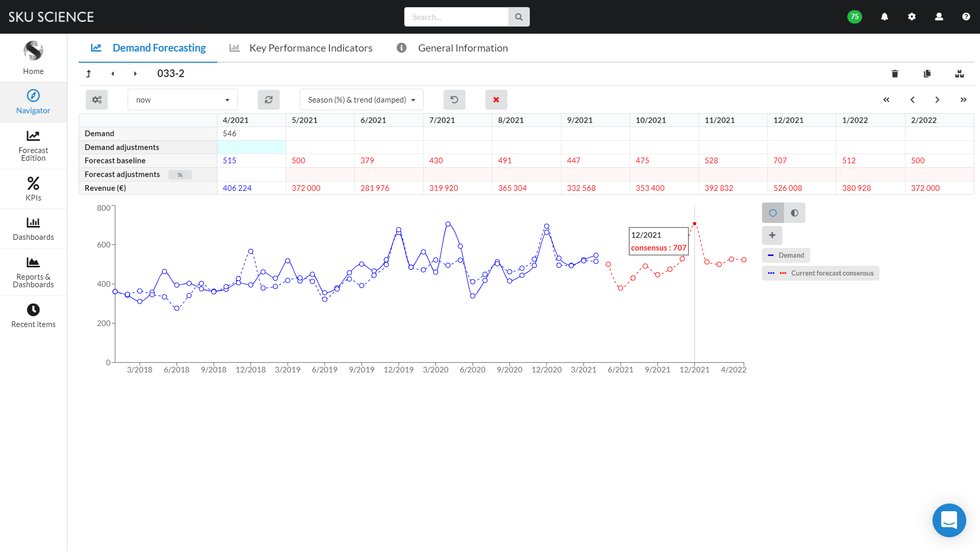Image resolution: width=980 pixels, height=551 pixels.
Task: Click the trash delete icon
Action: pyautogui.click(x=895, y=74)
